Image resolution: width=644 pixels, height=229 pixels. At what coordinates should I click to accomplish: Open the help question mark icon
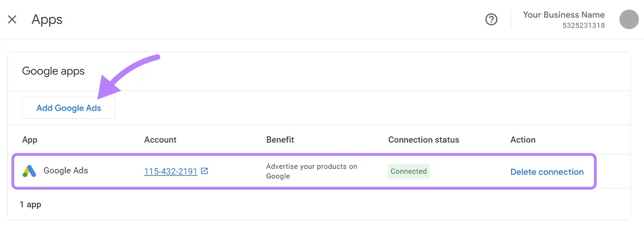click(491, 19)
